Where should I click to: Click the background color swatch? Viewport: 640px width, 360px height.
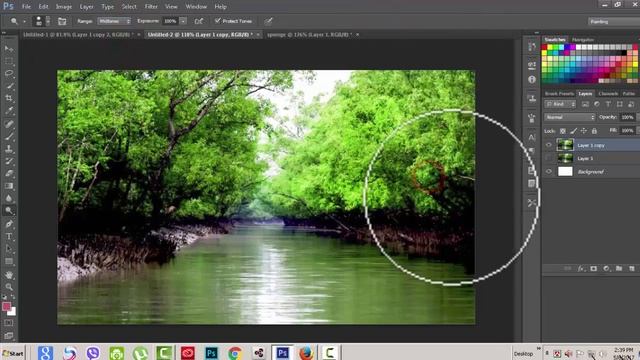point(12,312)
